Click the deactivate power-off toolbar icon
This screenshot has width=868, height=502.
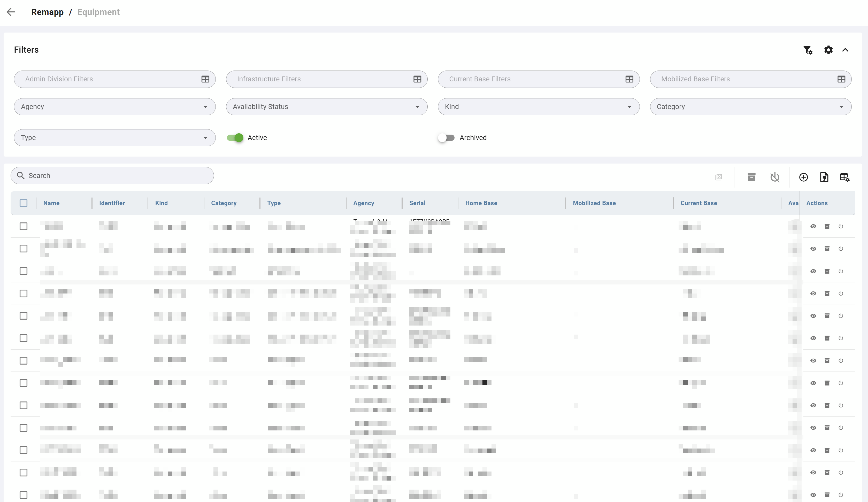point(775,177)
